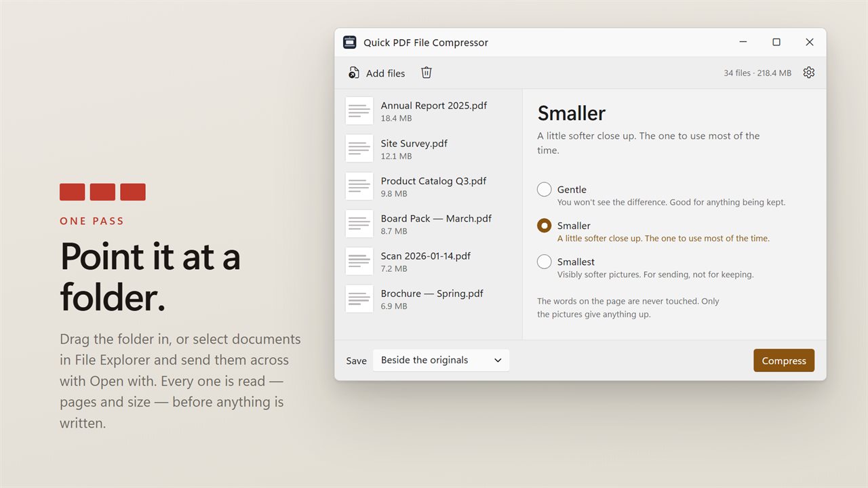Click the 12.1 MB size label
The image size is (868, 488).
click(396, 157)
